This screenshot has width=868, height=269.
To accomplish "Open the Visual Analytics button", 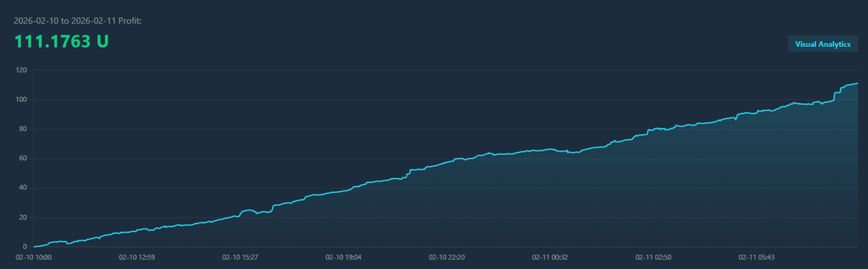I will pyautogui.click(x=824, y=44).
